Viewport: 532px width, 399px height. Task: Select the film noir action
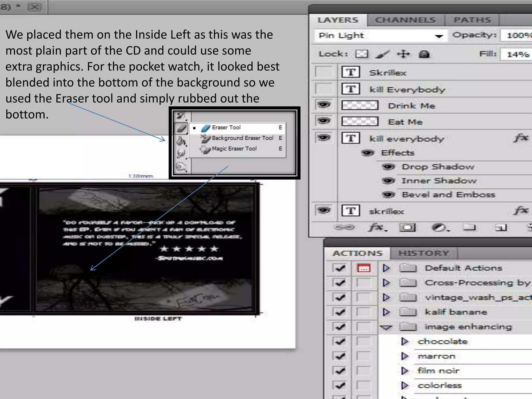(438, 371)
